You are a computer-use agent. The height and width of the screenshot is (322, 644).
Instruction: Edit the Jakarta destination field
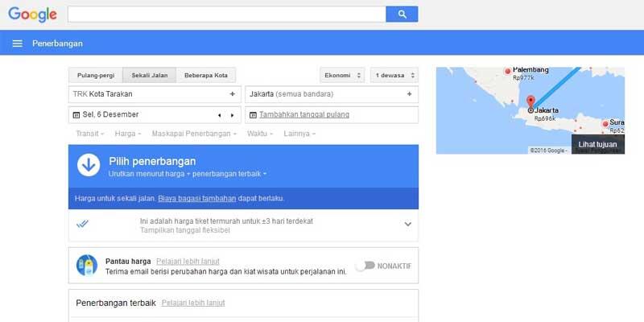332,94
